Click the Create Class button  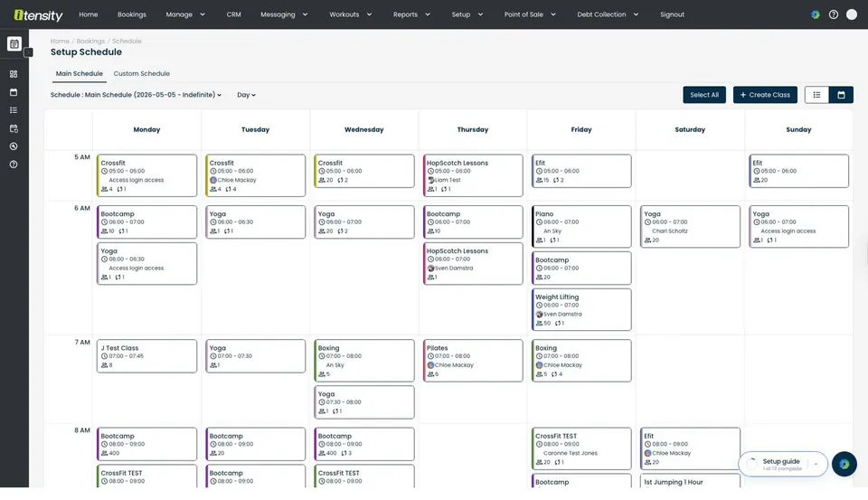click(765, 95)
